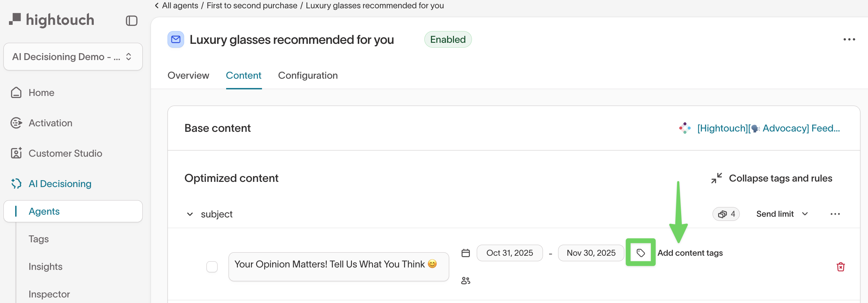Switch to the Configuration tab
This screenshot has height=303, width=868.
[x=308, y=75]
